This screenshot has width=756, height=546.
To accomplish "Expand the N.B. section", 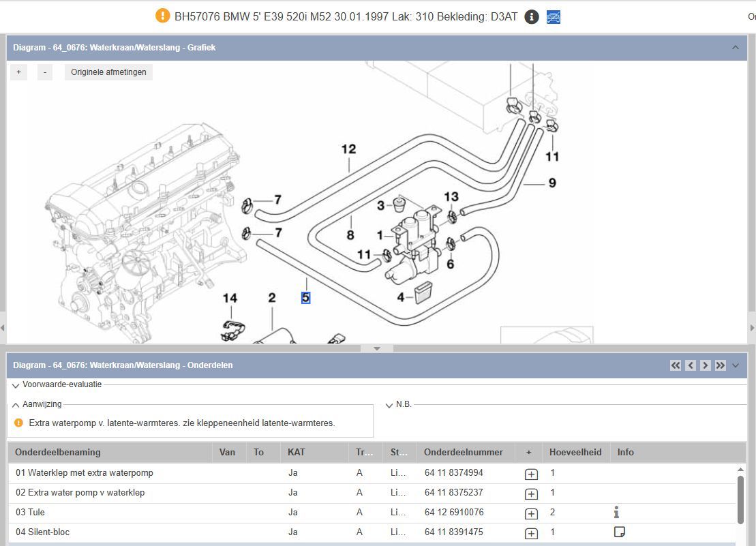I will [x=389, y=405].
